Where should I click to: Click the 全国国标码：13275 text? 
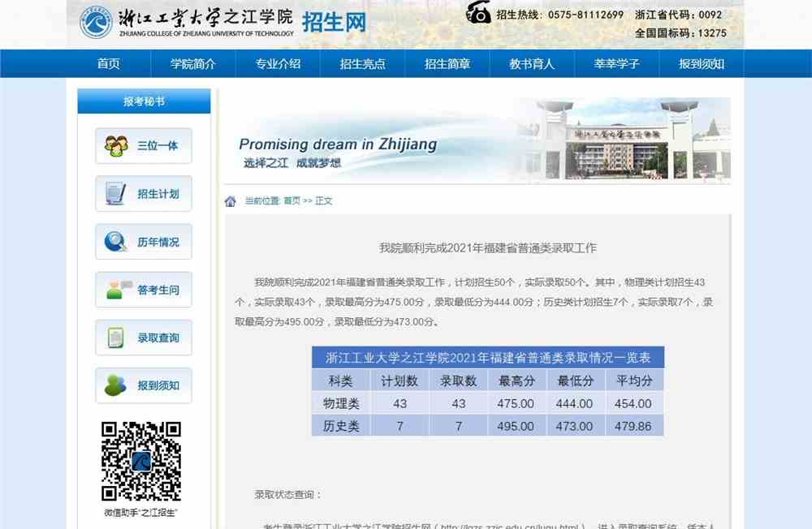pyautogui.click(x=681, y=33)
